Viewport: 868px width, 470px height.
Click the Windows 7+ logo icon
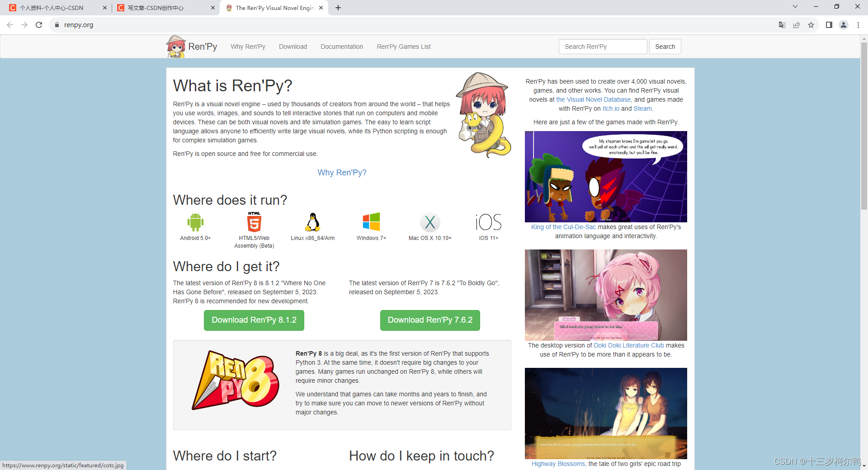(x=371, y=222)
